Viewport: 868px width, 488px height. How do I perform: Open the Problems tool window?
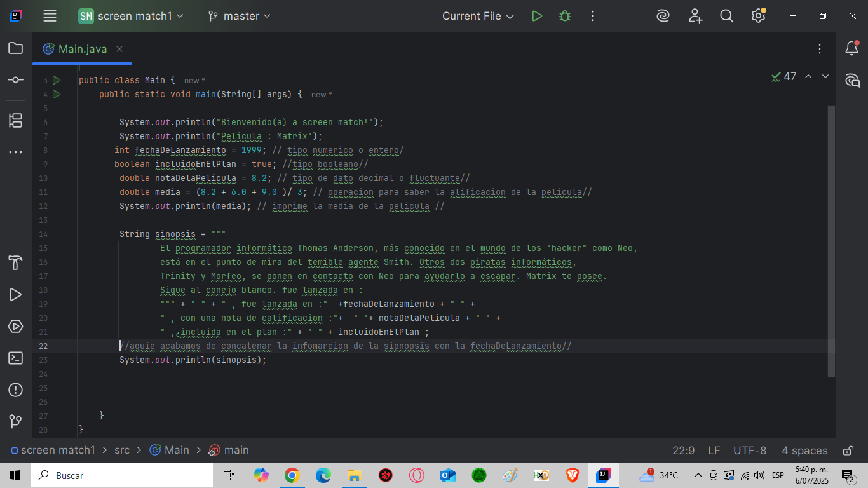click(x=16, y=390)
